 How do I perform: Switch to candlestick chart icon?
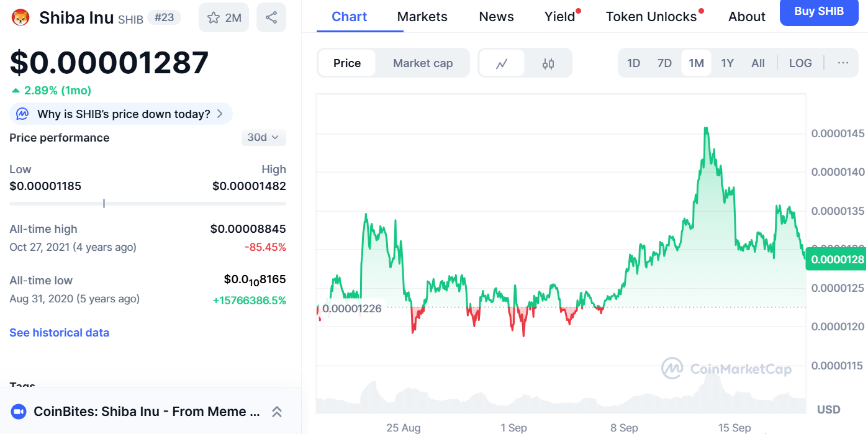pyautogui.click(x=548, y=63)
